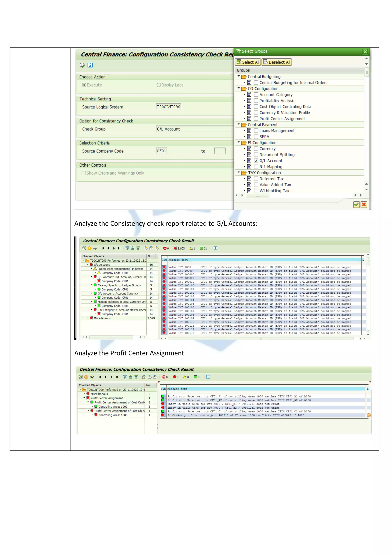The height and width of the screenshot is (555, 392).
Task: Check the Profitability Analysis group
Action: tap(256, 101)
